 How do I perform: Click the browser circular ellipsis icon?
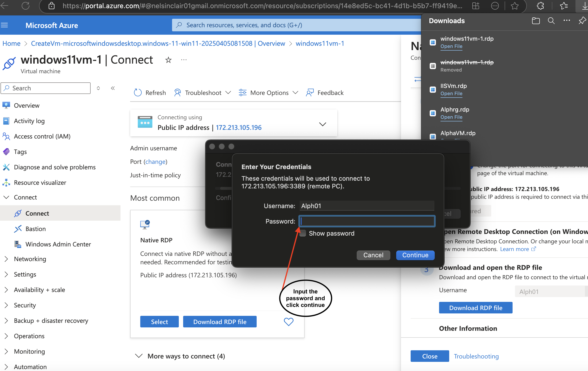pos(495,6)
